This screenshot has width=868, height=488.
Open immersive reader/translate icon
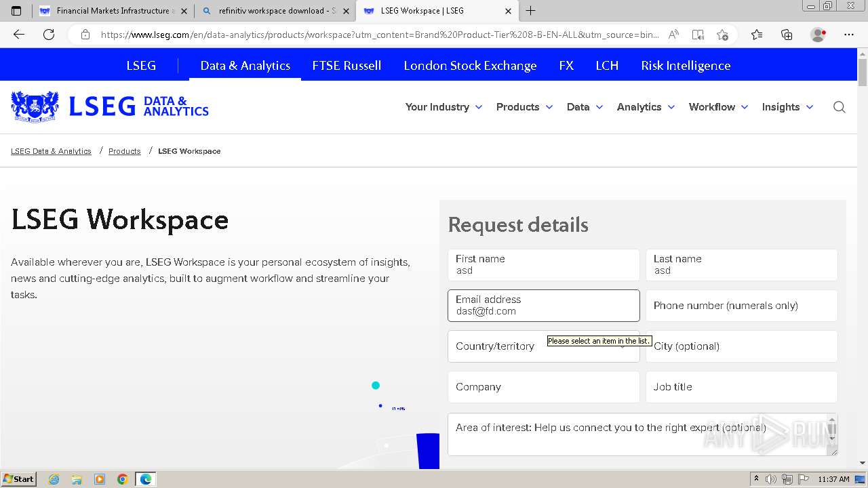click(698, 35)
